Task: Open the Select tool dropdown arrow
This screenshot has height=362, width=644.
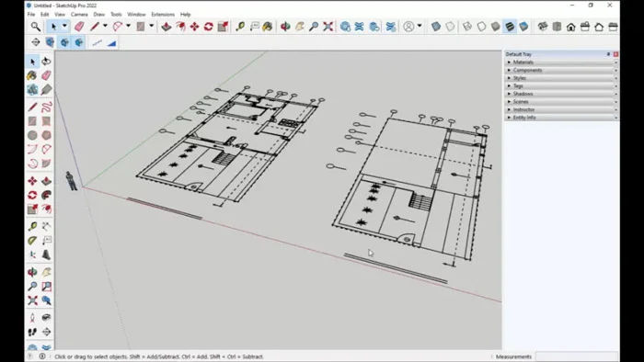Action: (64, 27)
